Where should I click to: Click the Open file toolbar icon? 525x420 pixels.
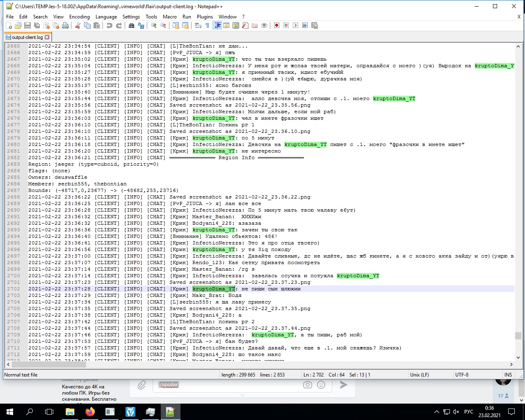(18, 25)
